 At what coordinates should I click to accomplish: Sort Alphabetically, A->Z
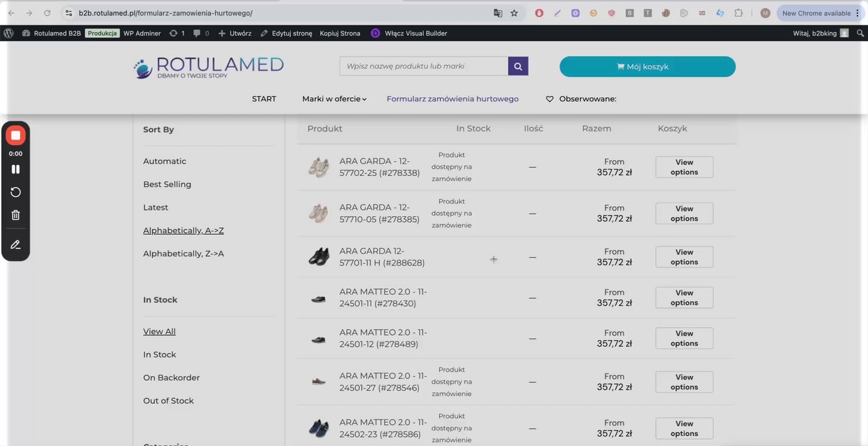tap(183, 230)
